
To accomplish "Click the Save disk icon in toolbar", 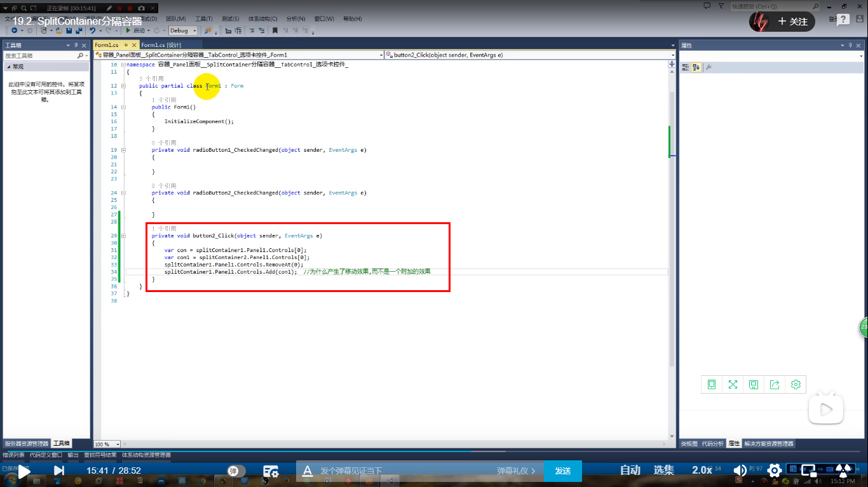I will click(69, 30).
